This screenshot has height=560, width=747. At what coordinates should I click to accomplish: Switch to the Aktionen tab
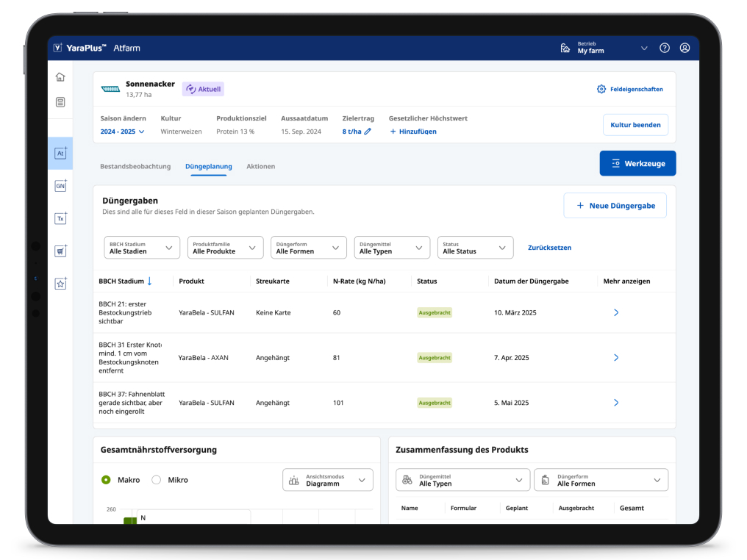(x=260, y=167)
